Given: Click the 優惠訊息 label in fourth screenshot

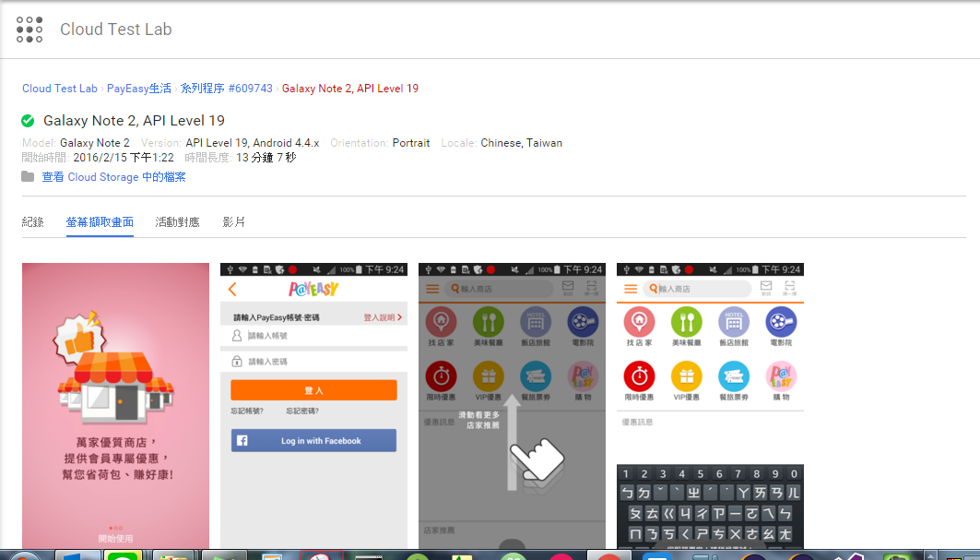Looking at the screenshot, I should click(637, 423).
